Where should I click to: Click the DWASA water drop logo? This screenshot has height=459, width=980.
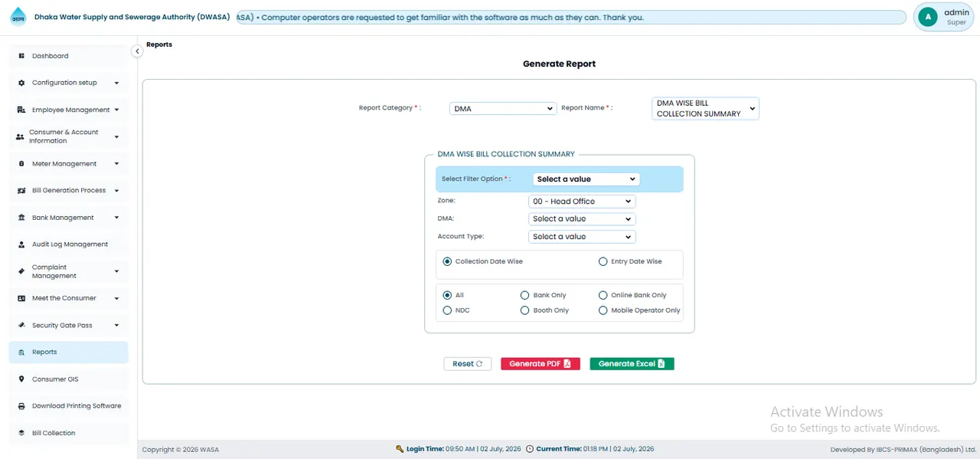[x=18, y=17]
